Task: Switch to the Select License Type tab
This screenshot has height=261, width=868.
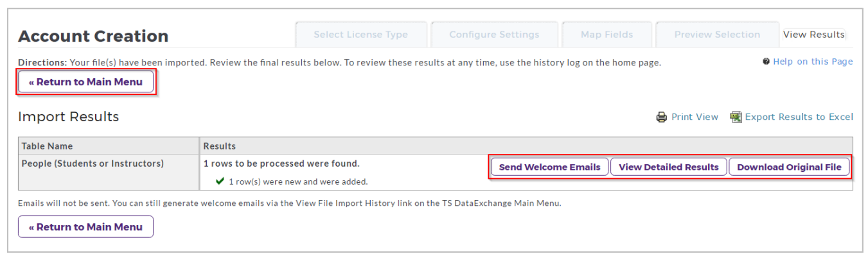Action: (x=360, y=35)
